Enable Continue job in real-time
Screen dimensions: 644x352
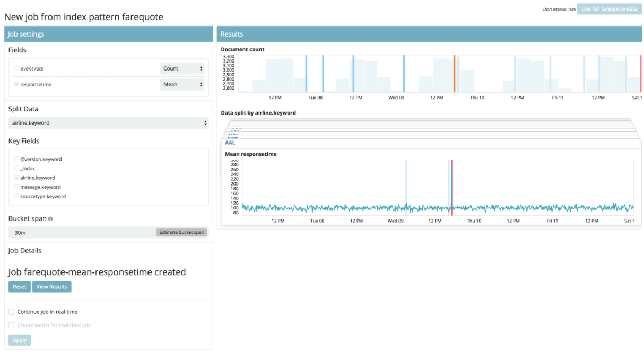12,312
